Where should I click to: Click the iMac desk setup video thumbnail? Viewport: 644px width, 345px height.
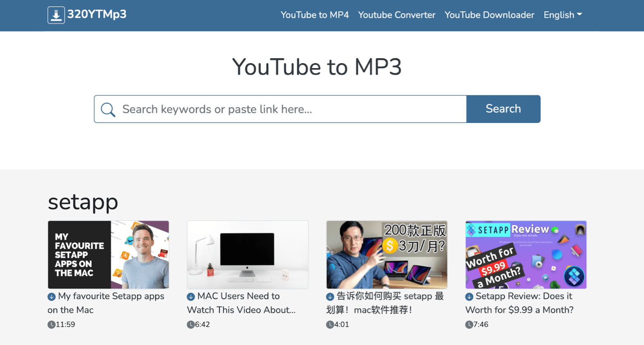coord(247,255)
